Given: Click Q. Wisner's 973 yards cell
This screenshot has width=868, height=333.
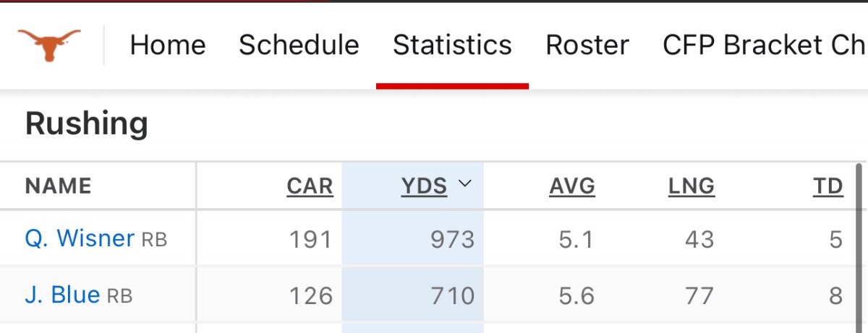Looking at the screenshot, I should [413, 238].
